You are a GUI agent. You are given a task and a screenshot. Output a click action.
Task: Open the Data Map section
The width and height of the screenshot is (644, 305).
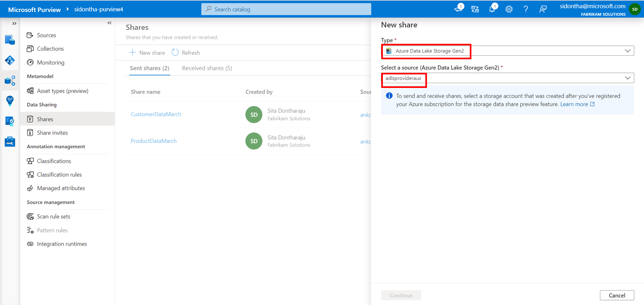[x=10, y=60]
